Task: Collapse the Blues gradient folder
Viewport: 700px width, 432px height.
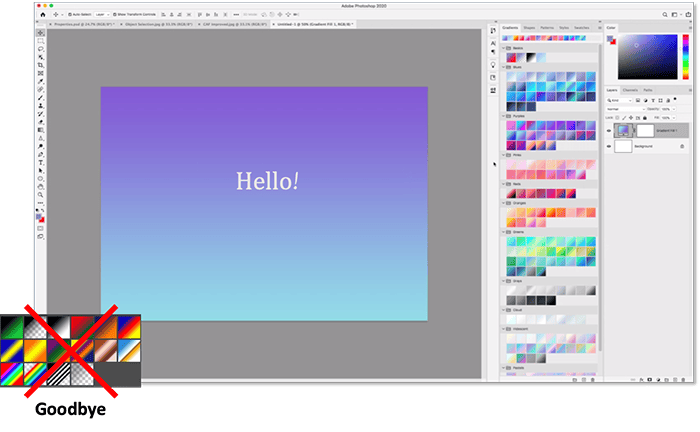Action: tap(503, 65)
